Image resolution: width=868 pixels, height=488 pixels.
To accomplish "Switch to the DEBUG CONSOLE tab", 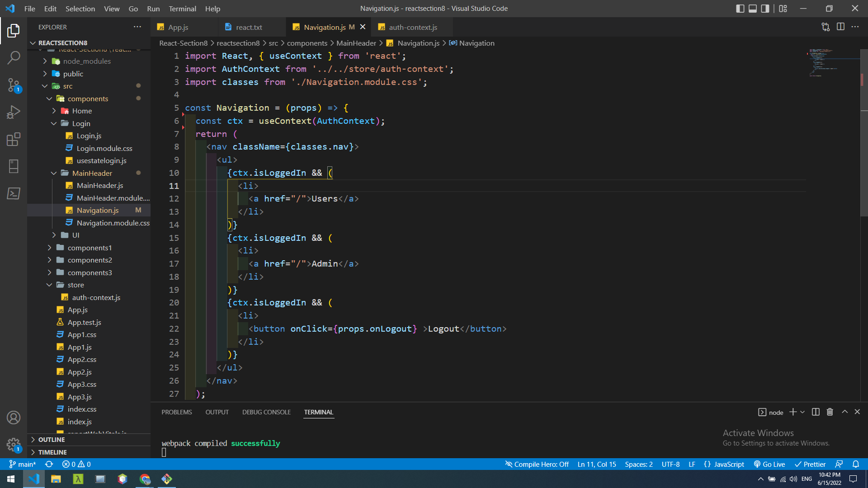I will (266, 412).
